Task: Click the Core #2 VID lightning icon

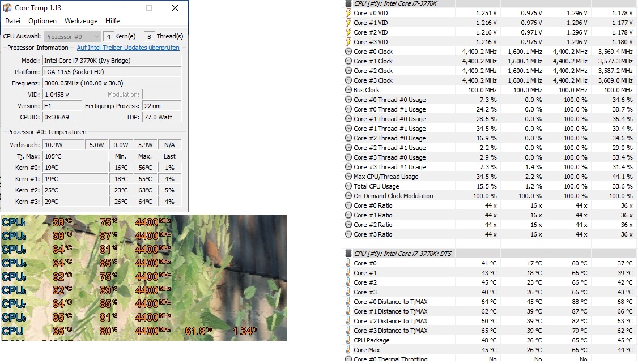Action: pyautogui.click(x=348, y=32)
